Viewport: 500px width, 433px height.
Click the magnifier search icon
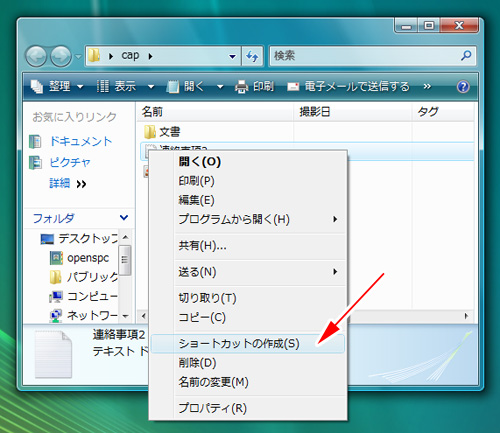466,55
